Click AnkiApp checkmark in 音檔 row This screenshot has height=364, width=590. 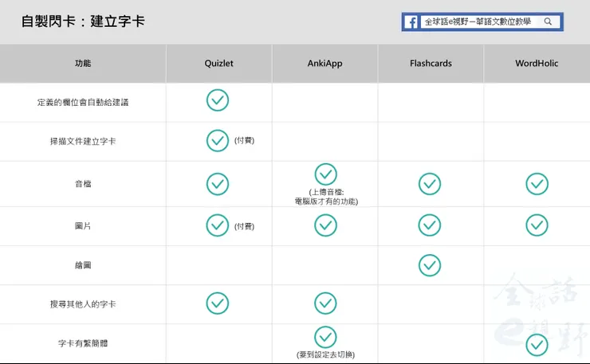pos(326,174)
